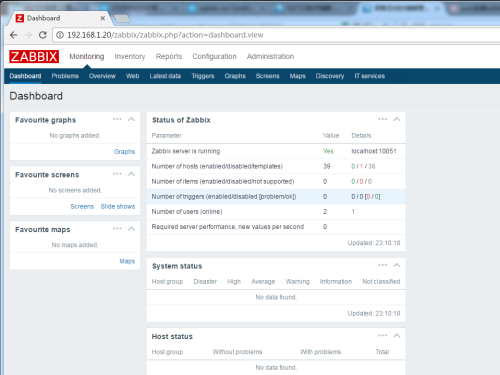500x375 pixels.
Task: Open the Configuration main menu
Action: click(214, 57)
